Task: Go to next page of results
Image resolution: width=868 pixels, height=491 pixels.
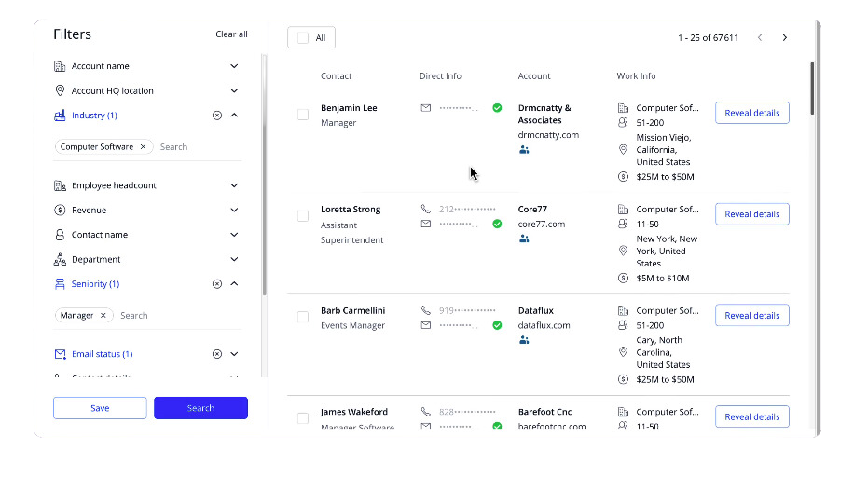Action: click(x=784, y=37)
